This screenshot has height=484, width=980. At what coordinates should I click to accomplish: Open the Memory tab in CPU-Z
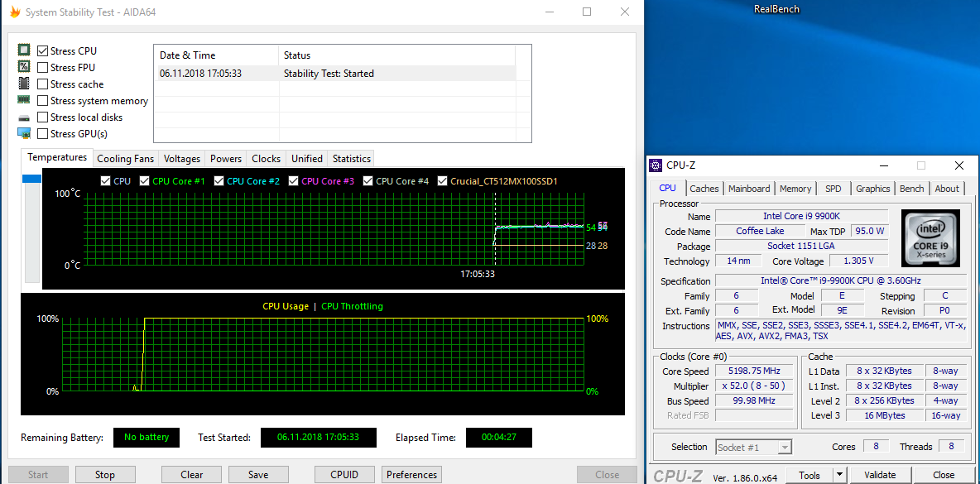click(795, 189)
